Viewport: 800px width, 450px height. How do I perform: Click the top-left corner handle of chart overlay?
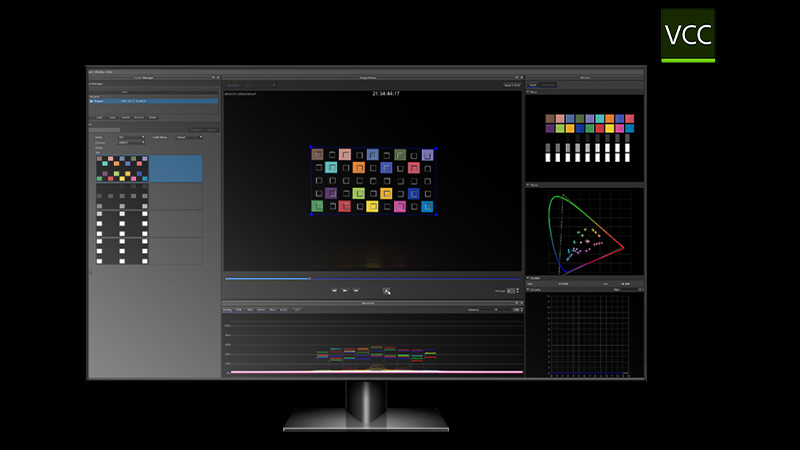tap(312, 149)
